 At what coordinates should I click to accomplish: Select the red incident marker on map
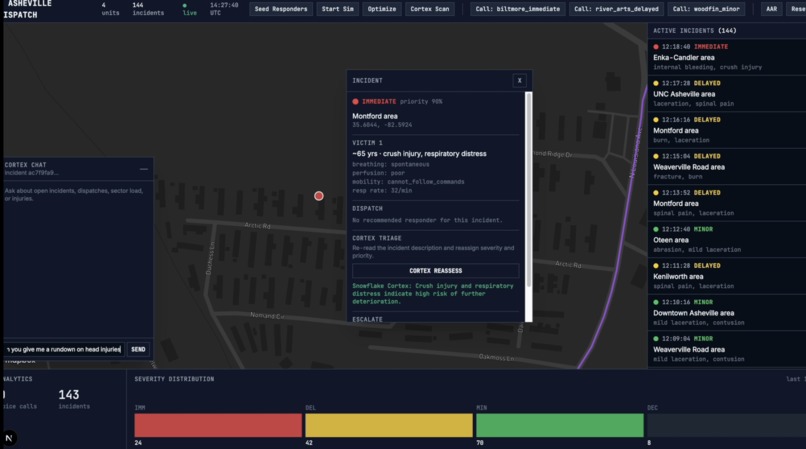[x=319, y=195]
